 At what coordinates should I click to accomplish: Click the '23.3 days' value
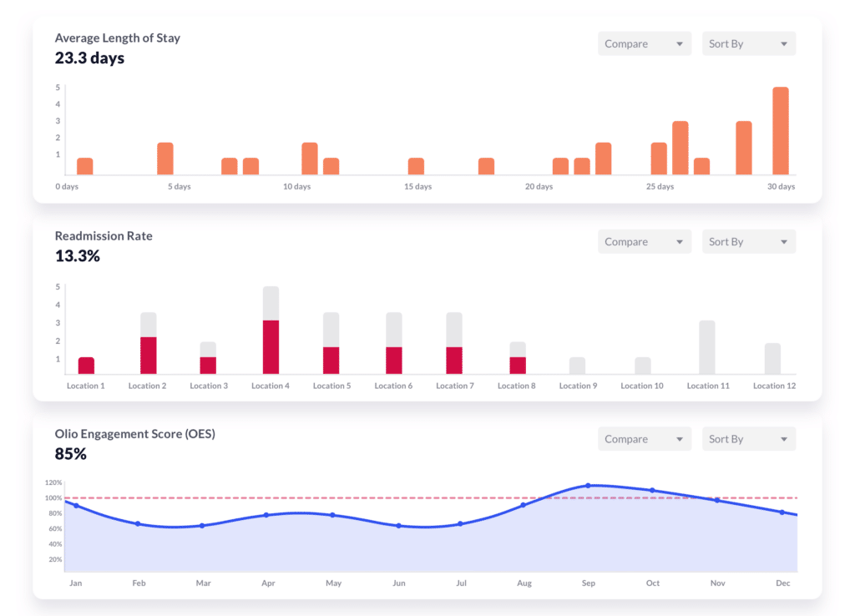89,58
